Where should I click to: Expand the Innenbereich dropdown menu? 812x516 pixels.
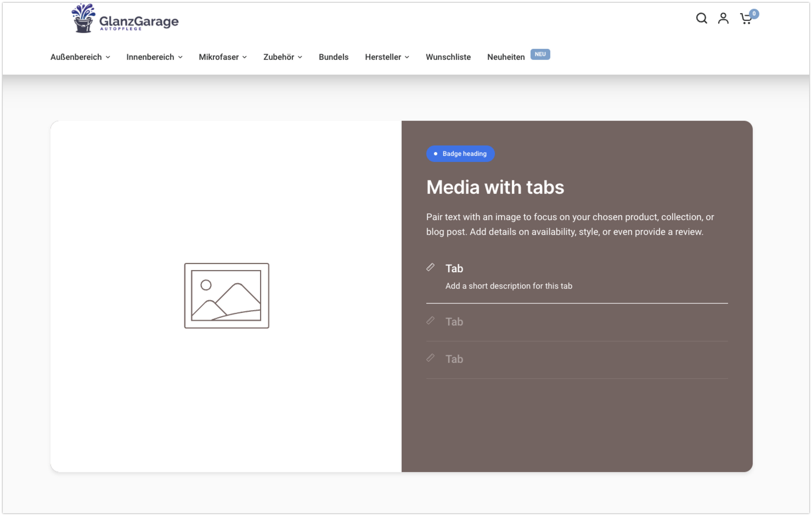tap(154, 57)
